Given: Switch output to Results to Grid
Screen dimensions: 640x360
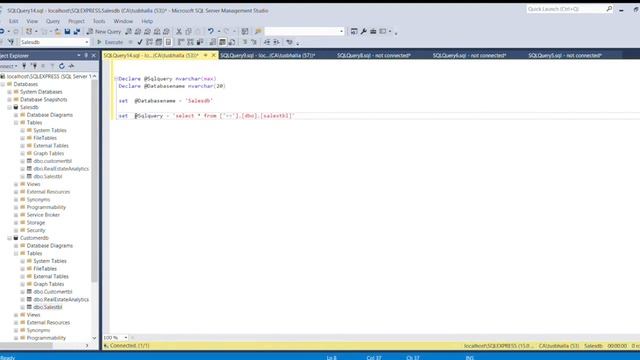Looking at the screenshot, I should click(x=222, y=42).
